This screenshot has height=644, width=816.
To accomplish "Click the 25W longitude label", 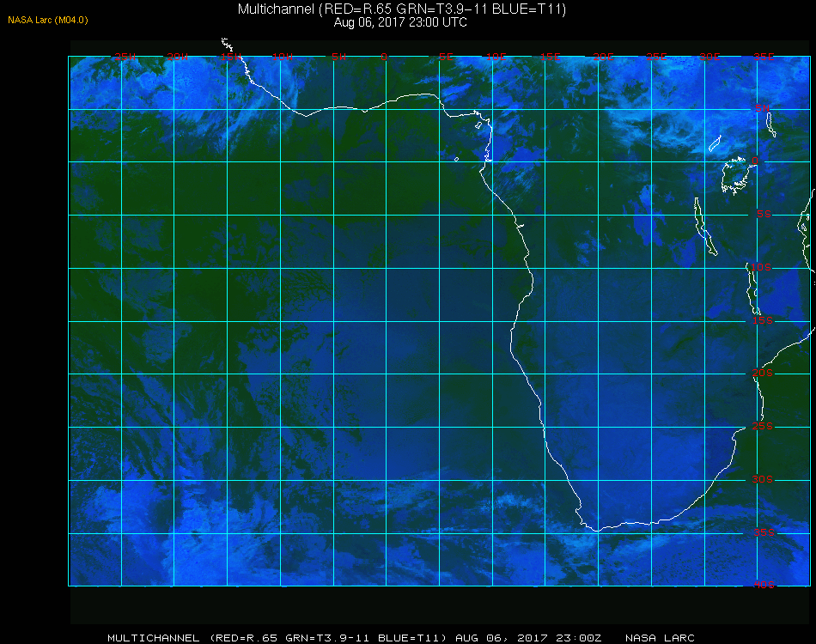I will tap(125, 57).
